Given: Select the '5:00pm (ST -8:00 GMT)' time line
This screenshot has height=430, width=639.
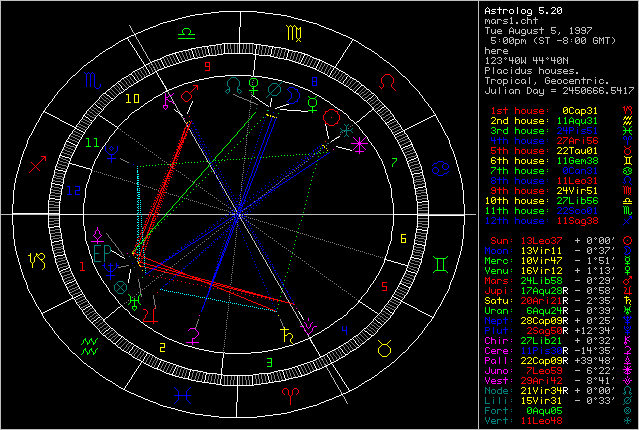Looking at the screenshot, I should tap(553, 41).
